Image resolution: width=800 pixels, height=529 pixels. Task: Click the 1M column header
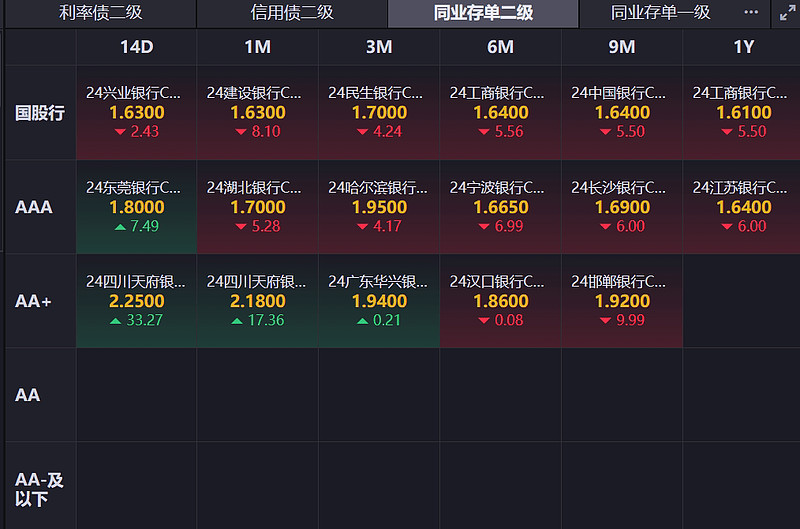click(x=258, y=47)
